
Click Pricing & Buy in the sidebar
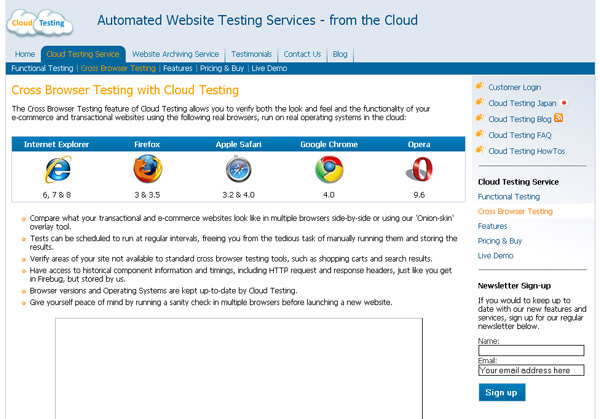[500, 241]
